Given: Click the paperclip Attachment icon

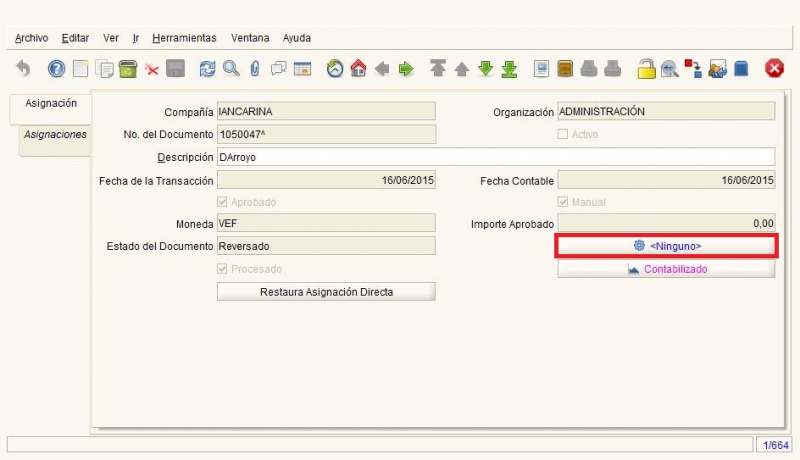Looking at the screenshot, I should (255, 69).
